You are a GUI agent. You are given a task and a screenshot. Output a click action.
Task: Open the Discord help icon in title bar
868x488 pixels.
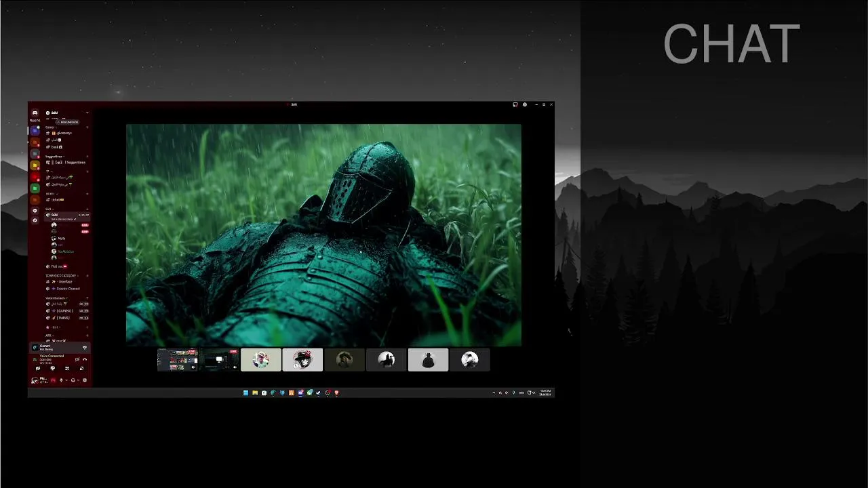click(x=524, y=104)
